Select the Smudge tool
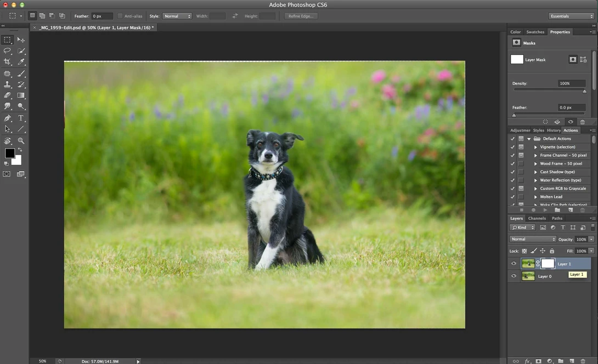598x364 pixels. coord(7,106)
